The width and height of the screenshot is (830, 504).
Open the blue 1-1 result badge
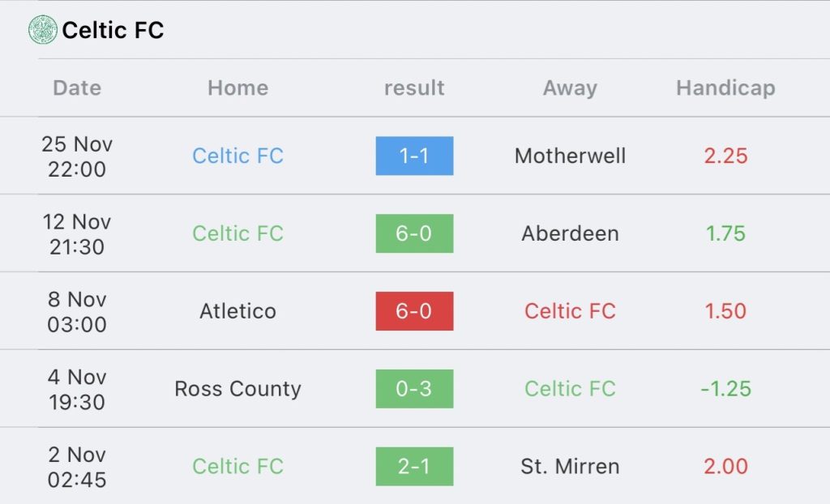point(414,156)
